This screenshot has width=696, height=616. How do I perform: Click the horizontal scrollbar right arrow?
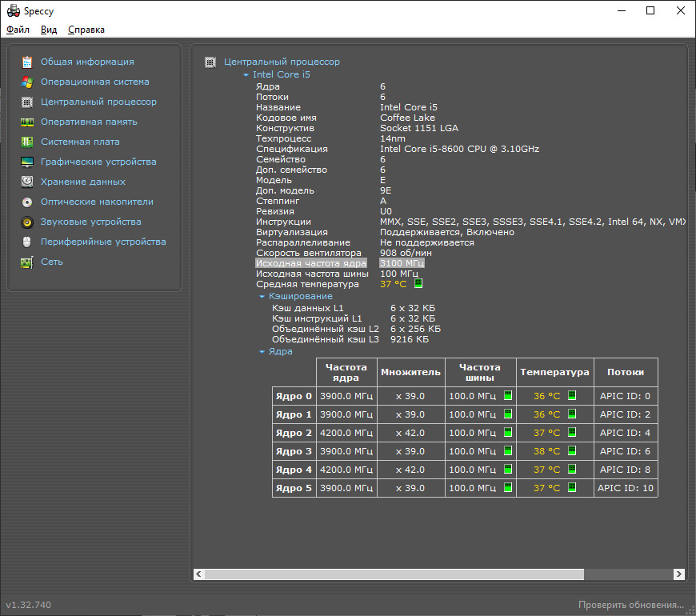point(678,574)
